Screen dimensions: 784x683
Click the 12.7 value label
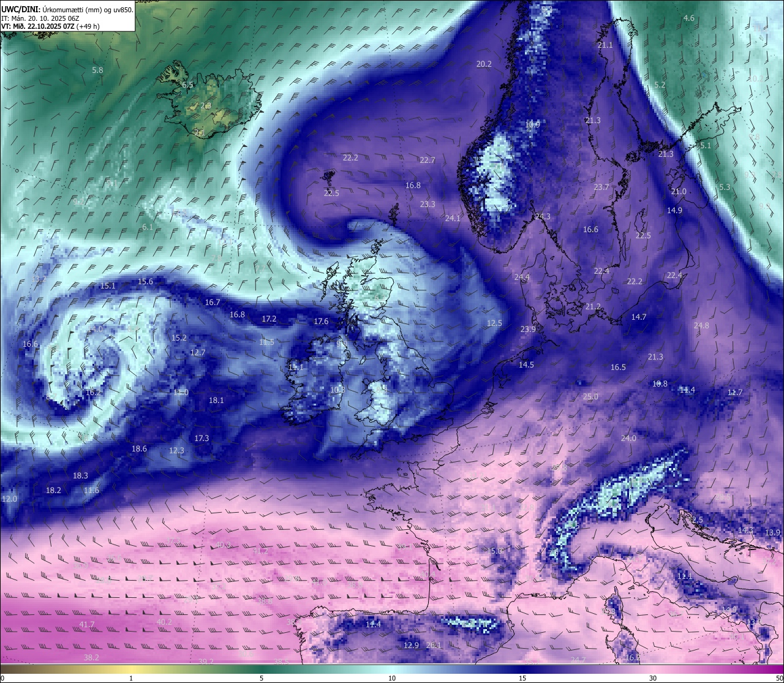(x=198, y=353)
